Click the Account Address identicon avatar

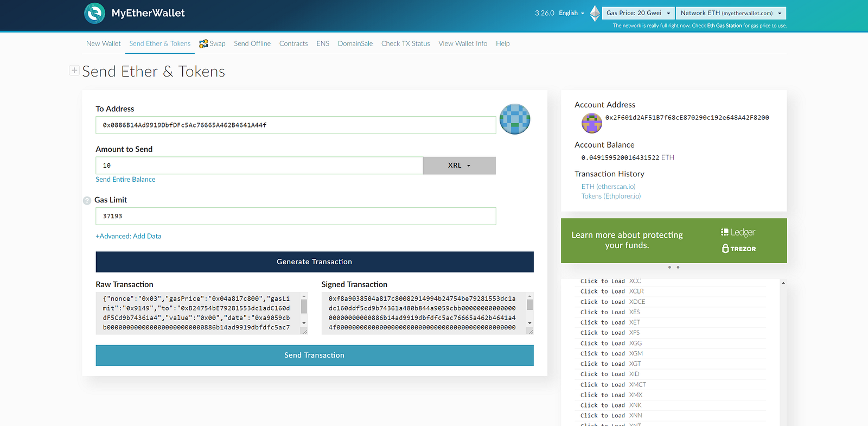tap(592, 123)
